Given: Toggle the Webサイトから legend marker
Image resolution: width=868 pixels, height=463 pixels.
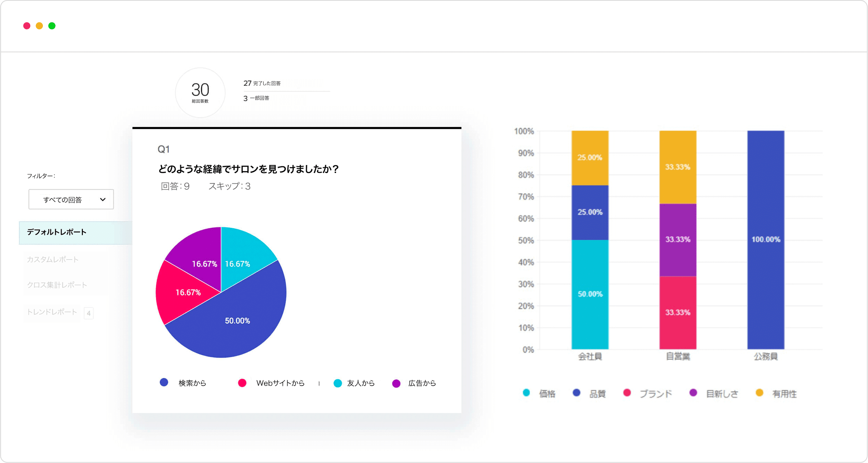Looking at the screenshot, I should click(x=242, y=383).
